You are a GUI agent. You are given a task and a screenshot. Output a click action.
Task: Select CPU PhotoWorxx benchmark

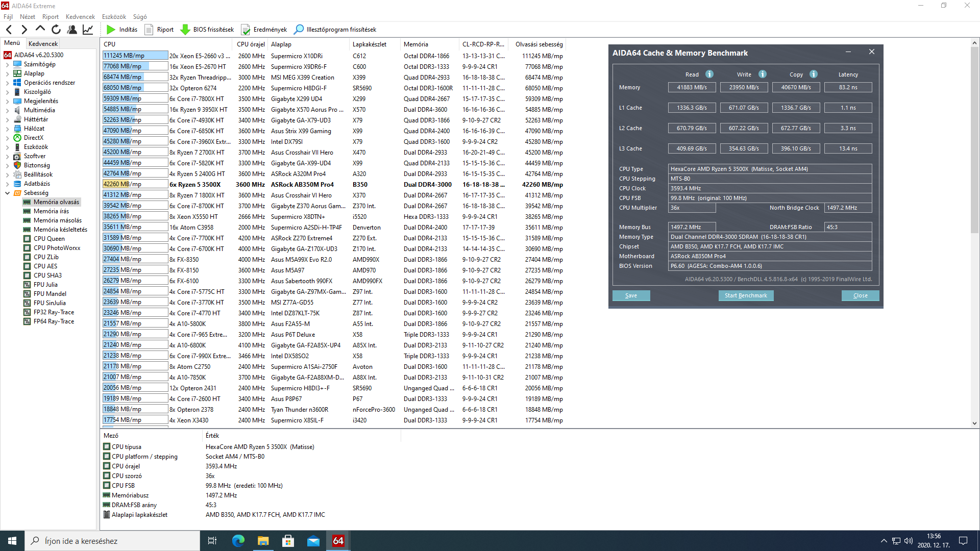pyautogui.click(x=57, y=248)
